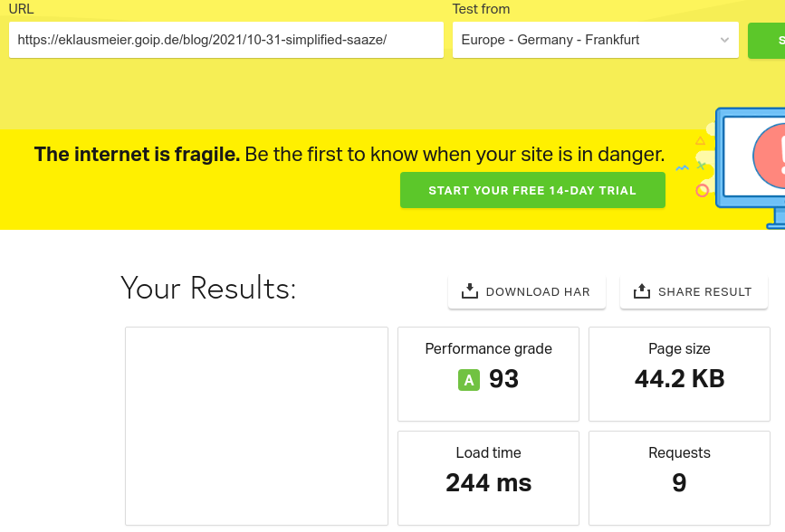Select the empty page screenshot thumbnail
This screenshot has width=785, height=532.
pos(256,425)
